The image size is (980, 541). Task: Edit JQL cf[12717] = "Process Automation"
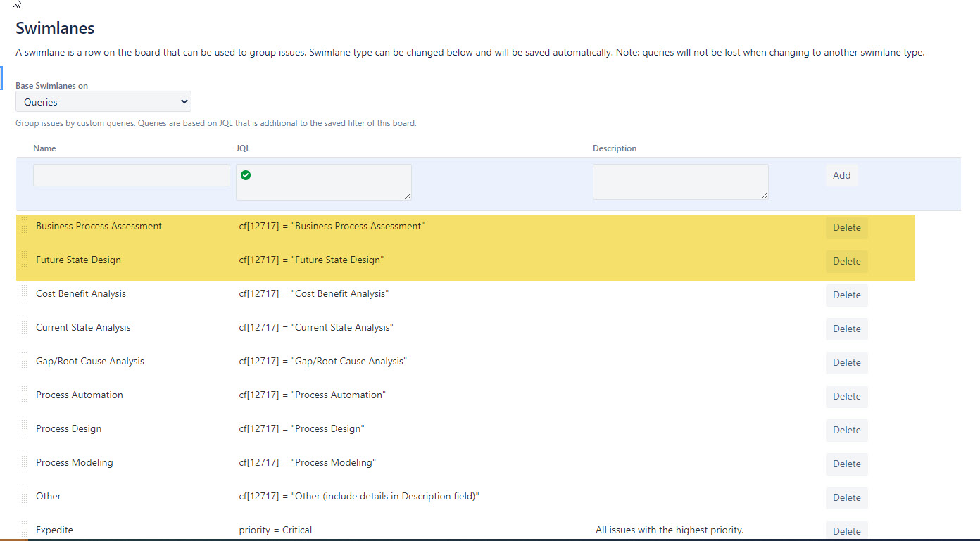(x=313, y=395)
